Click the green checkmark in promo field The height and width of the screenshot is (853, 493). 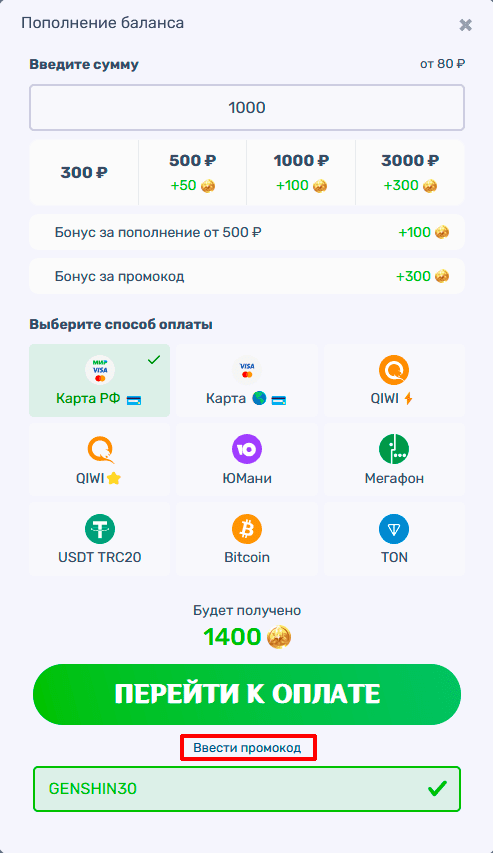[x=437, y=788]
